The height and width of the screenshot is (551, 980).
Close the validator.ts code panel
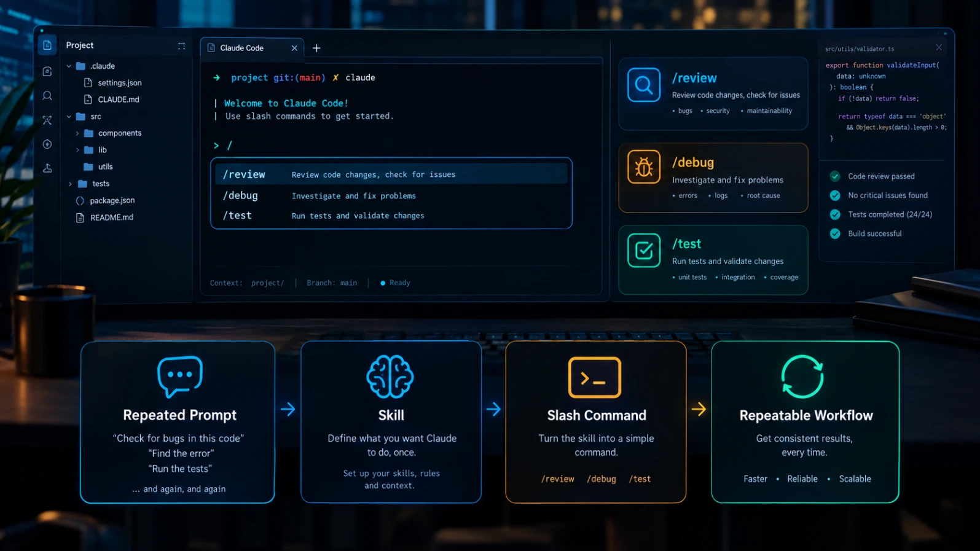[x=939, y=47]
